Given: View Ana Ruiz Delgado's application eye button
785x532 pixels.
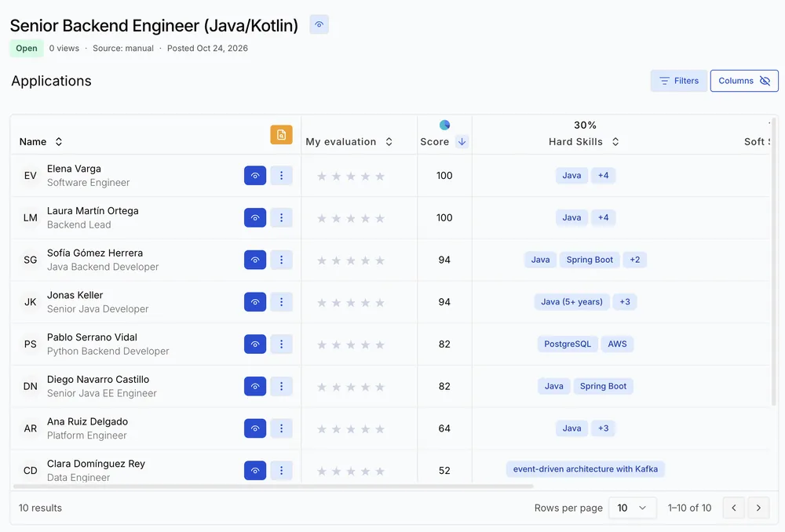Looking at the screenshot, I should pyautogui.click(x=255, y=428).
